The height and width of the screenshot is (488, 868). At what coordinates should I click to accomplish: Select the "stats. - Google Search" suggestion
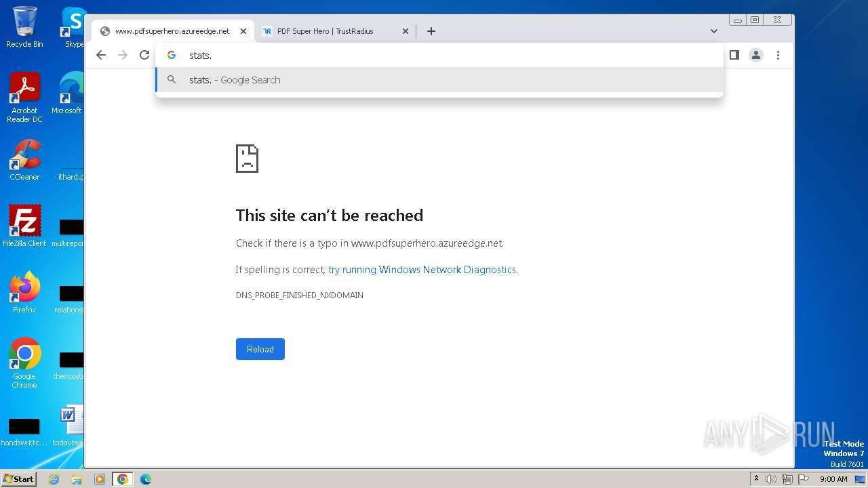click(x=439, y=80)
